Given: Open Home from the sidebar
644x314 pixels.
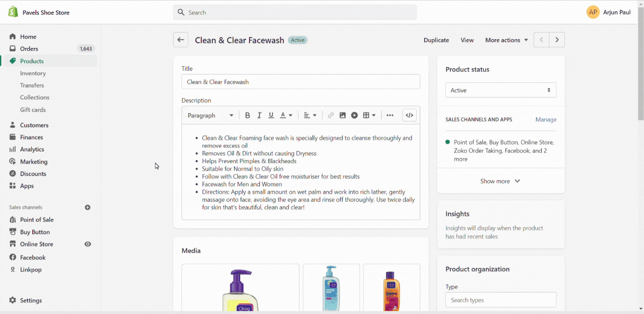Looking at the screenshot, I should pos(28,37).
